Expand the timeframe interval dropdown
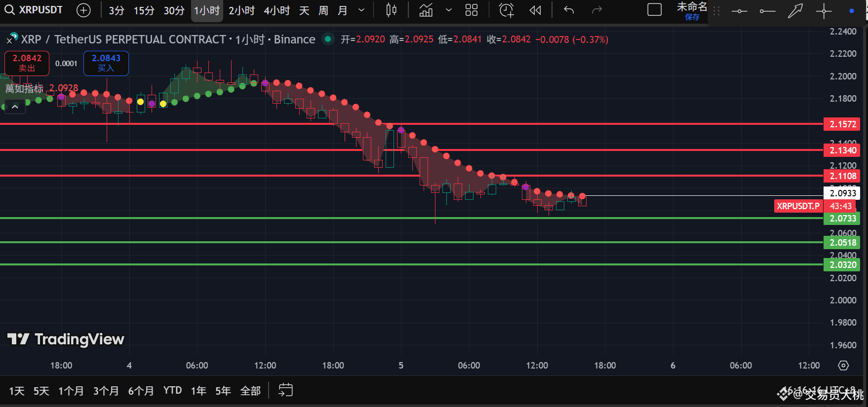Screen dimensions: 868x407 coord(361,10)
